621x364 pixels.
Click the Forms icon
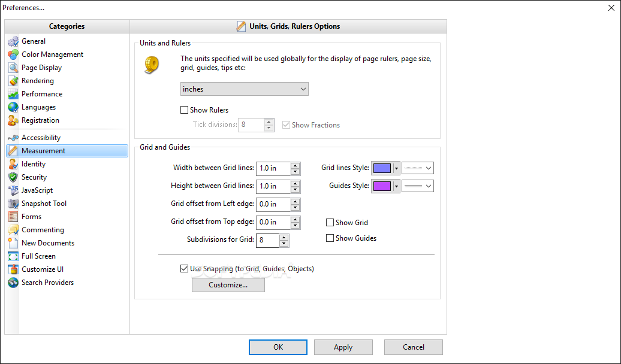(13, 217)
